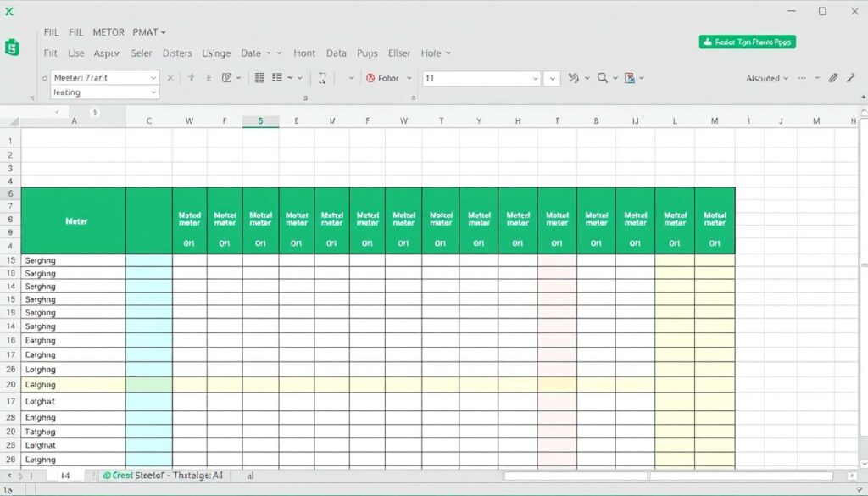Click the Enghng row label
868x496 pixels.
(41, 417)
